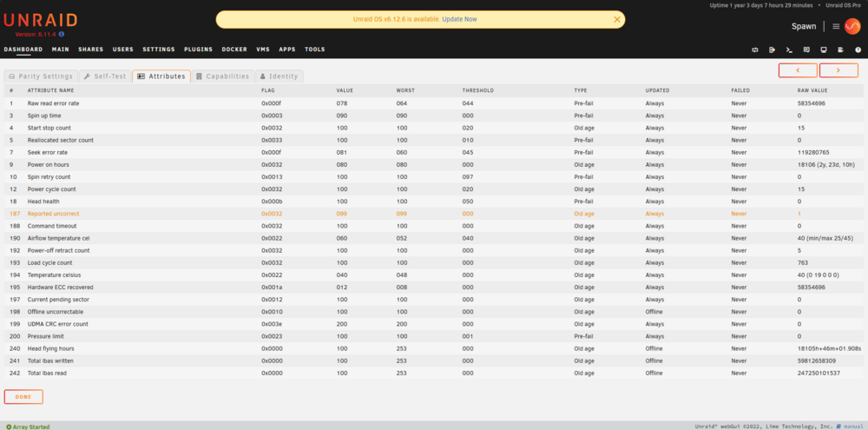Dismiss the update notification banner
The image size is (868, 430).
pyautogui.click(x=617, y=19)
